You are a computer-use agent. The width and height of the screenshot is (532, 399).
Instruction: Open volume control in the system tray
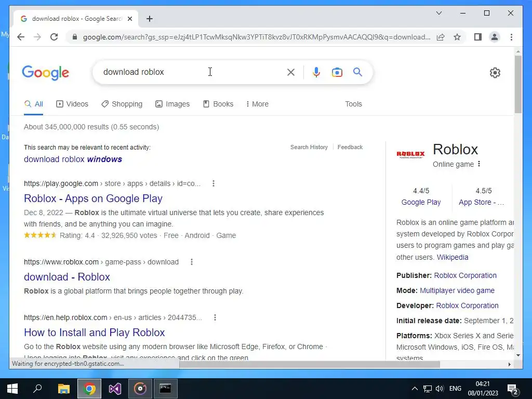[x=440, y=389]
